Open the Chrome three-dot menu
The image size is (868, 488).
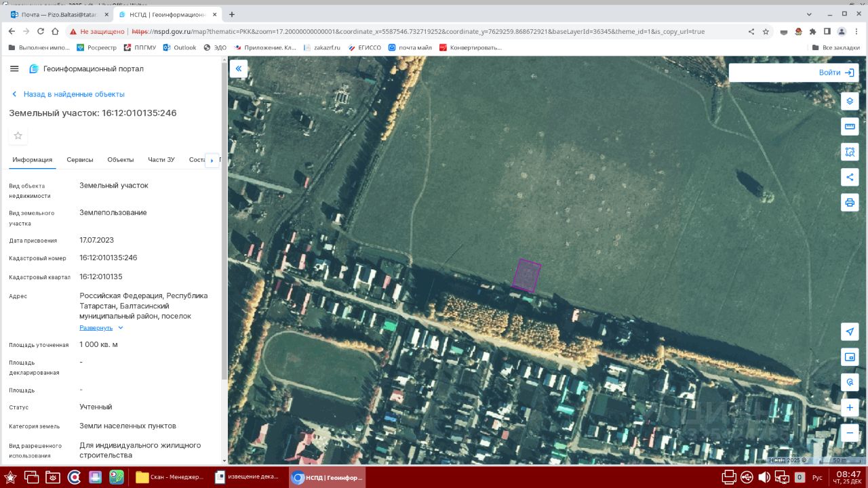tap(856, 31)
